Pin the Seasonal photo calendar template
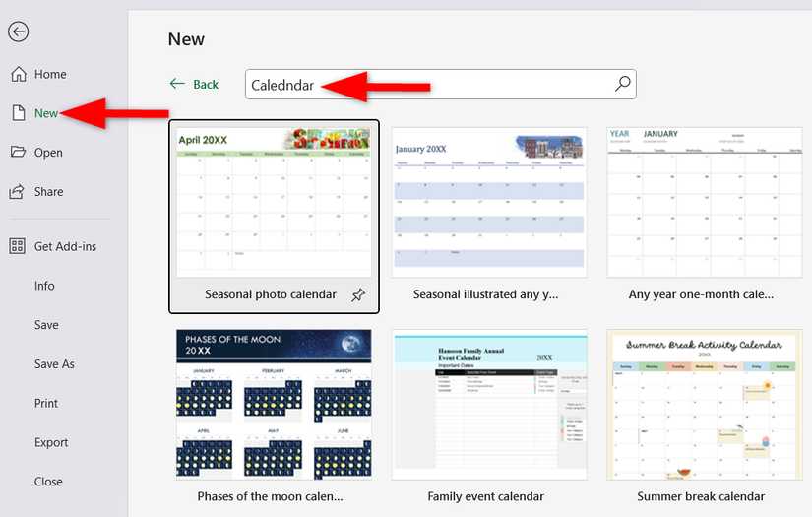This screenshot has height=517, width=812. (358, 294)
